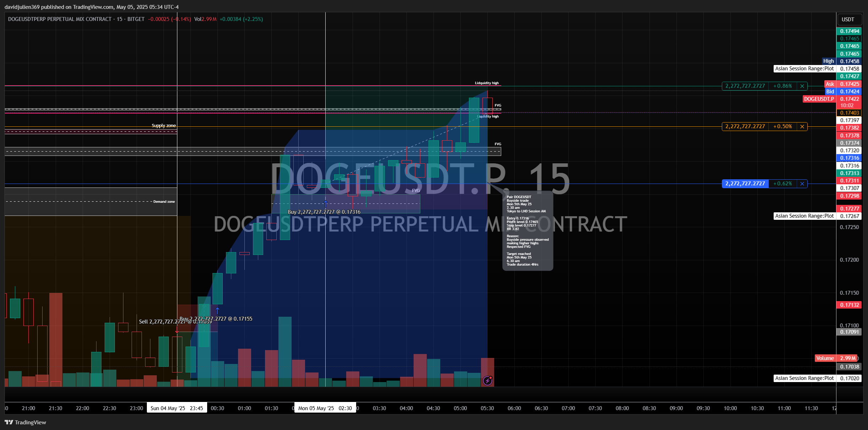The width and height of the screenshot is (868, 430).
Task: Click the Sun 04 May '25 23:45 time marker
Action: tap(177, 408)
